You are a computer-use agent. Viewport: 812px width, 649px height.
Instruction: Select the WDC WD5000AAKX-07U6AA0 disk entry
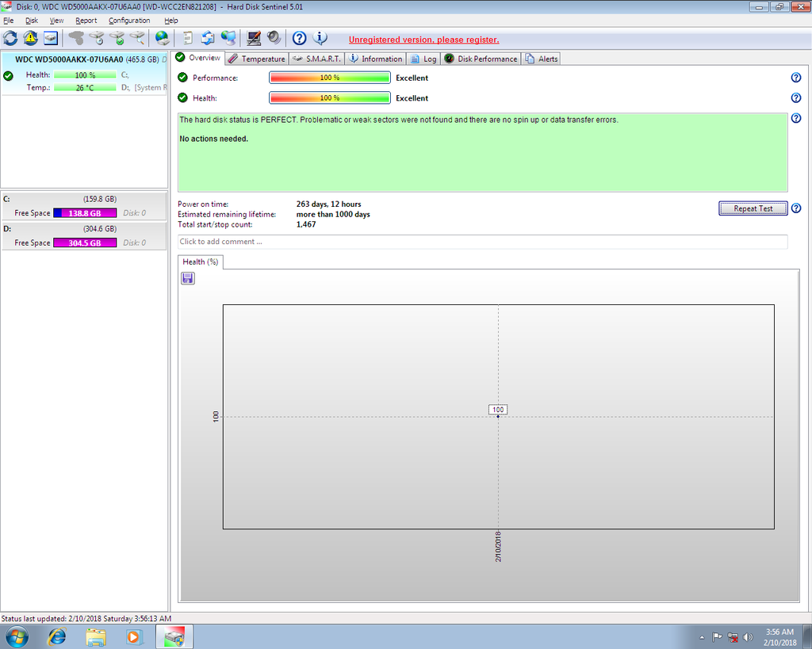tap(84, 73)
